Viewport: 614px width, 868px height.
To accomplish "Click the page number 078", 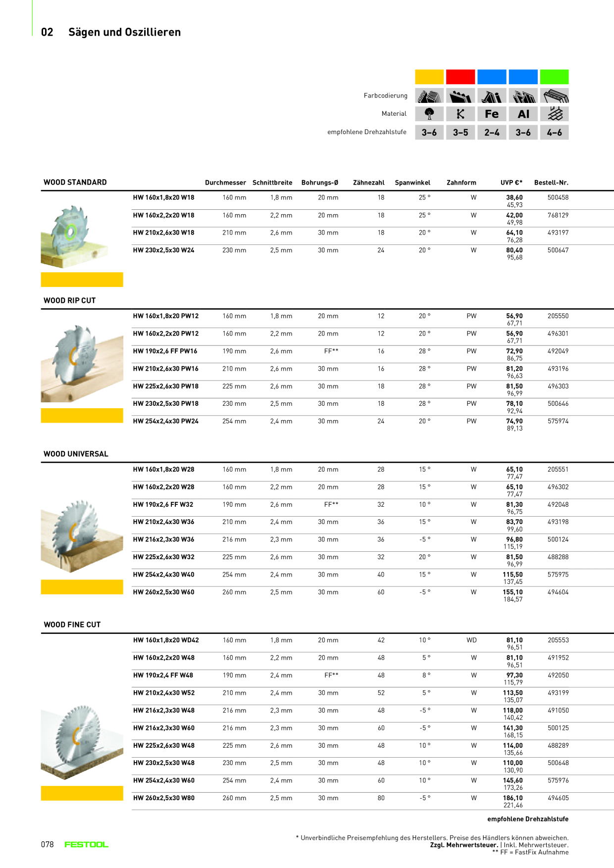I will click(48, 844).
